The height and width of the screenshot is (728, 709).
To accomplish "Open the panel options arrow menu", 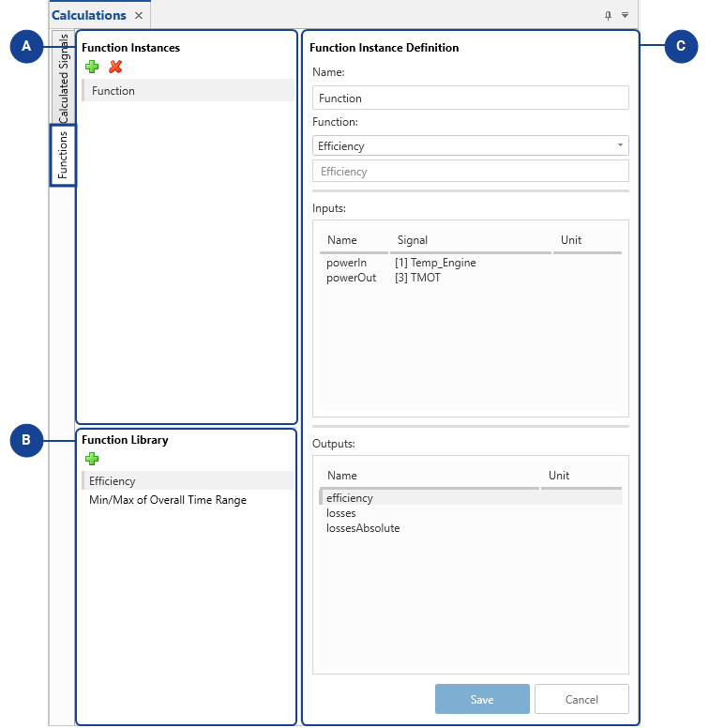I will pyautogui.click(x=625, y=15).
